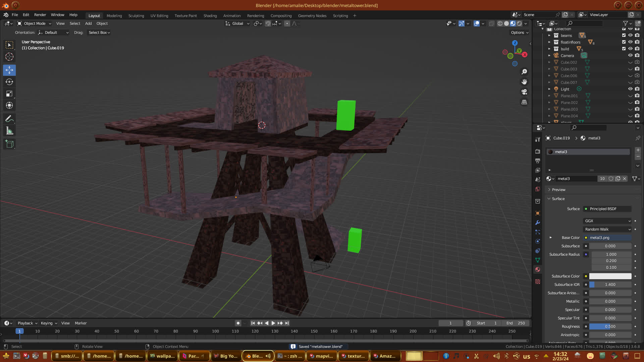This screenshot has height=362, width=644.
Task: Click the Options button in viewport header
Action: [x=520, y=33]
